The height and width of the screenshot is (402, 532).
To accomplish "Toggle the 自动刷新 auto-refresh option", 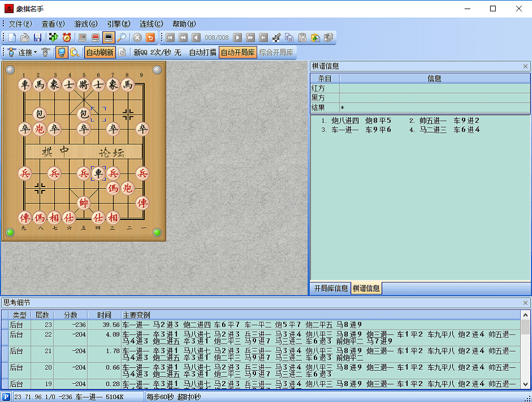I will [100, 52].
